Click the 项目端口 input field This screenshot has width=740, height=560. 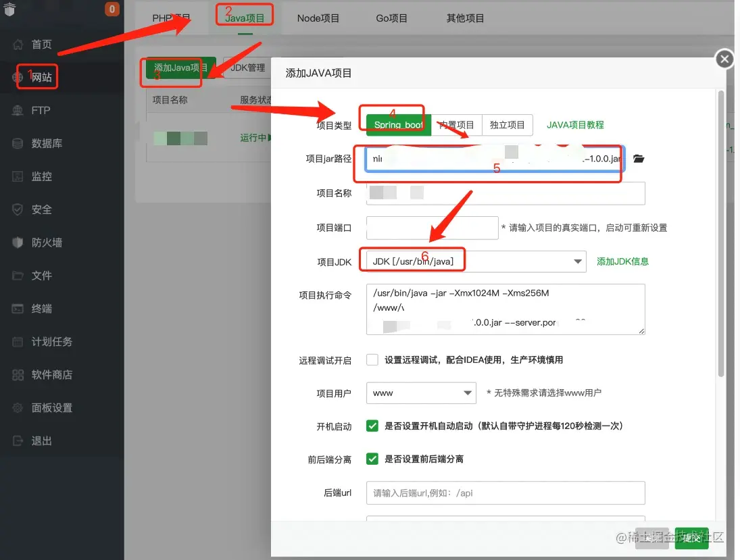[433, 228]
